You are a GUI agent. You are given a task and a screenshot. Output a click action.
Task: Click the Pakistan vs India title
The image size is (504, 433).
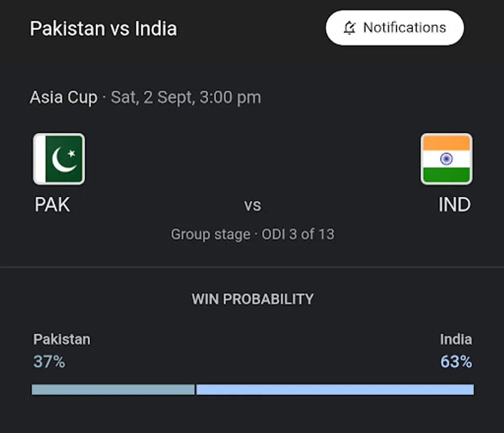tap(103, 29)
